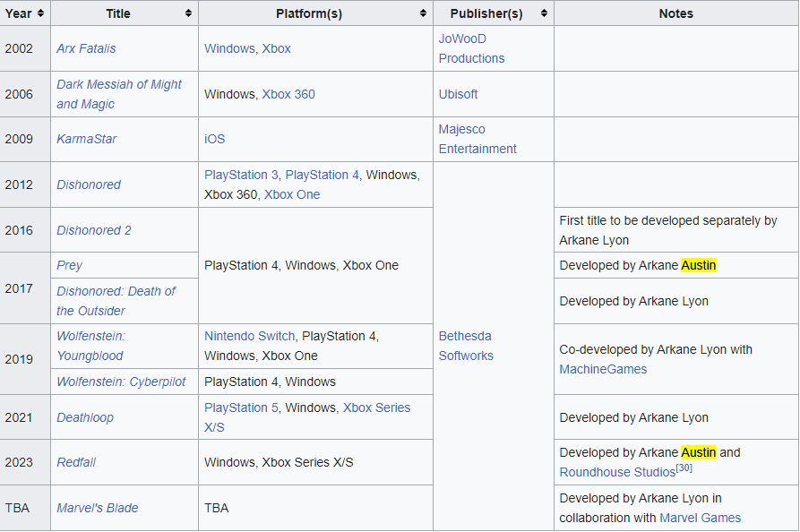Open the JoWooD Productions publisher link
Viewport: 800px width, 532px height.
(x=471, y=48)
